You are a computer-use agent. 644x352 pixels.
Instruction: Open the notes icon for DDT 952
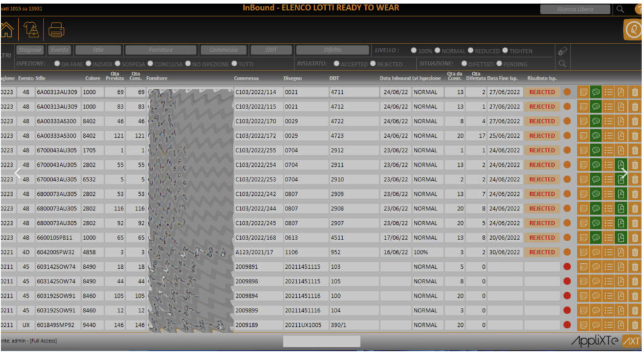point(583,252)
